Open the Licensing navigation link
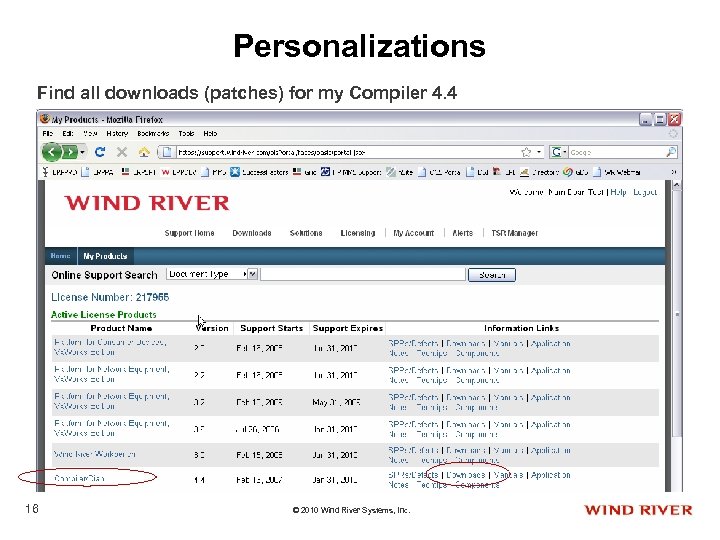 pyautogui.click(x=358, y=233)
